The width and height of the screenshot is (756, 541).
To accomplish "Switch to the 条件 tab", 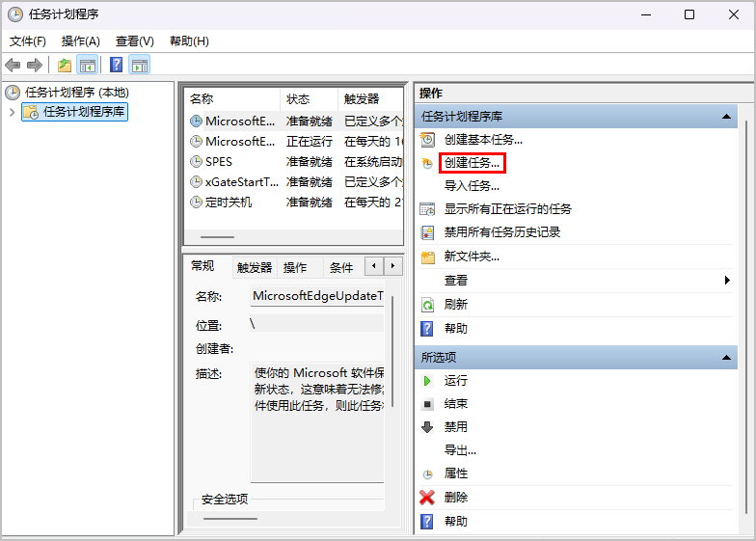I will pos(341,268).
